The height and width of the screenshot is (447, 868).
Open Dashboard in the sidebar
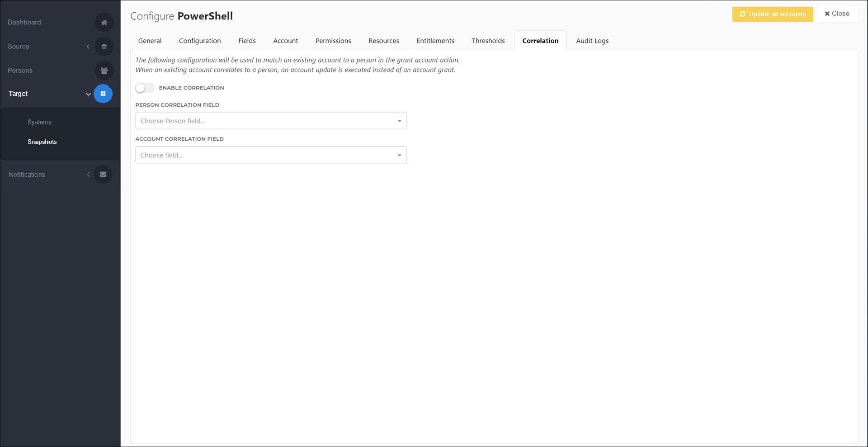(x=24, y=22)
